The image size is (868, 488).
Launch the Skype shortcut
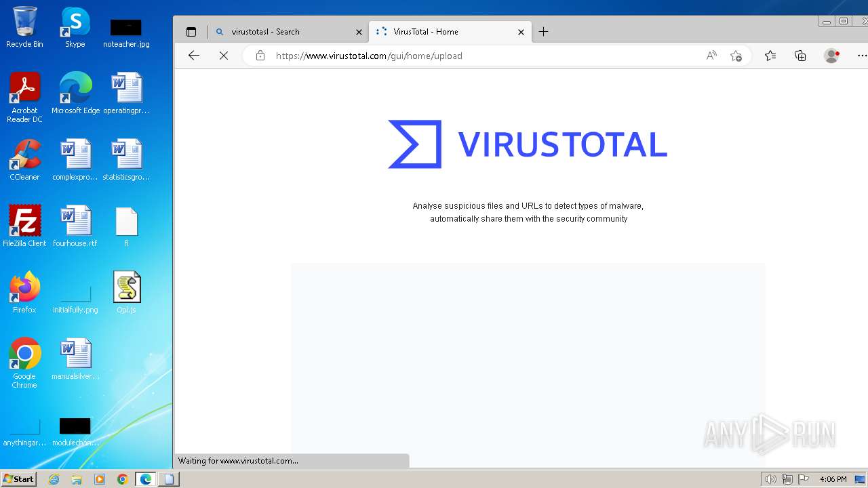pos(75,27)
